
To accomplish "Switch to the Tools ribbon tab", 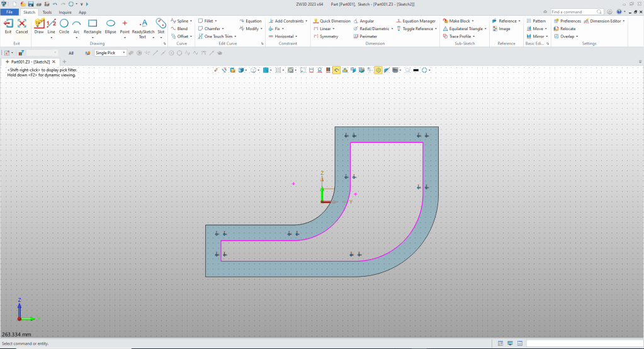I will tap(47, 12).
